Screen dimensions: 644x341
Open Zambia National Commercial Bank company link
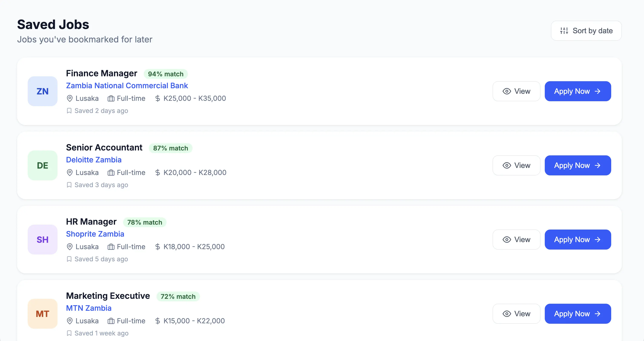pos(127,85)
